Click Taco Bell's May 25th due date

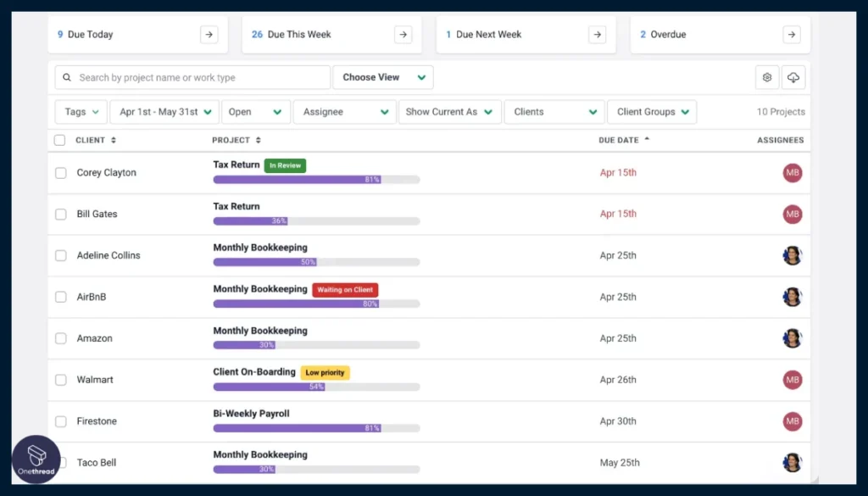[620, 462]
